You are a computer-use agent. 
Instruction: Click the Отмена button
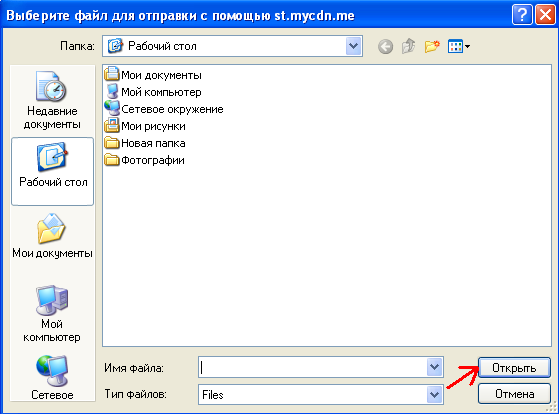[x=514, y=394]
